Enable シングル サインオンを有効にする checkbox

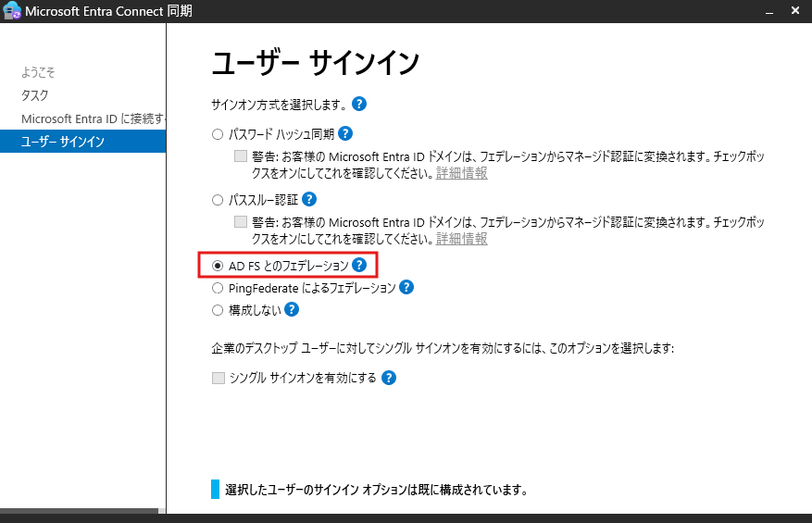(x=218, y=378)
